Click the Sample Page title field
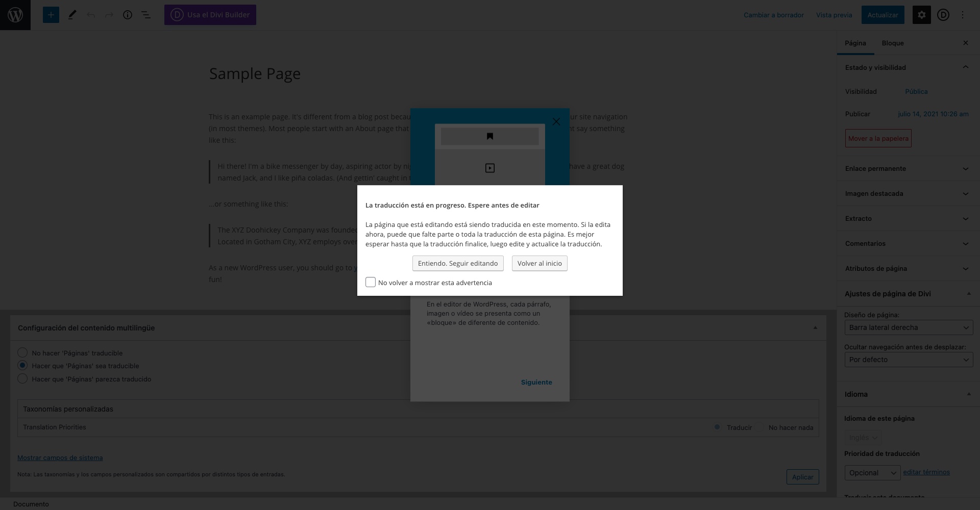 255,74
